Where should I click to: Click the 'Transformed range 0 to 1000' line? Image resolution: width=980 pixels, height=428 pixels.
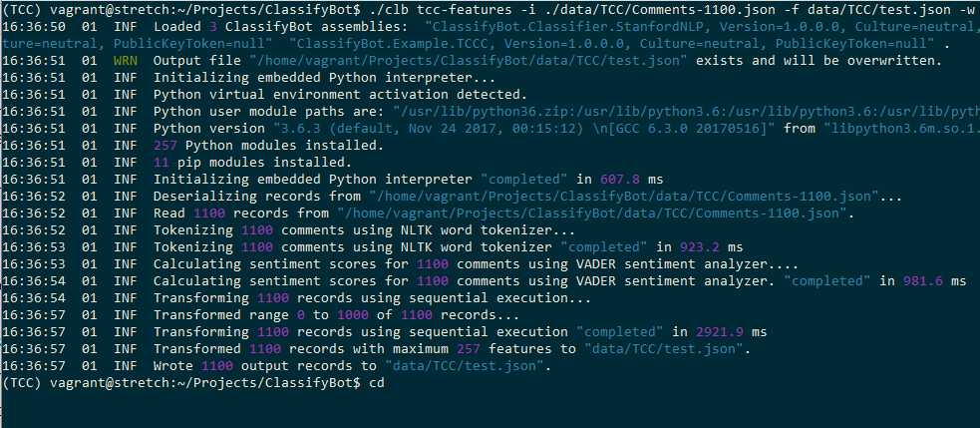pos(336,314)
